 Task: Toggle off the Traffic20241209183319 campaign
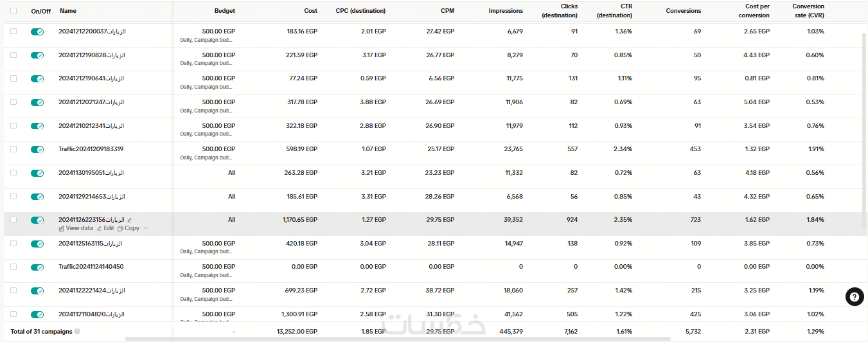(x=37, y=150)
